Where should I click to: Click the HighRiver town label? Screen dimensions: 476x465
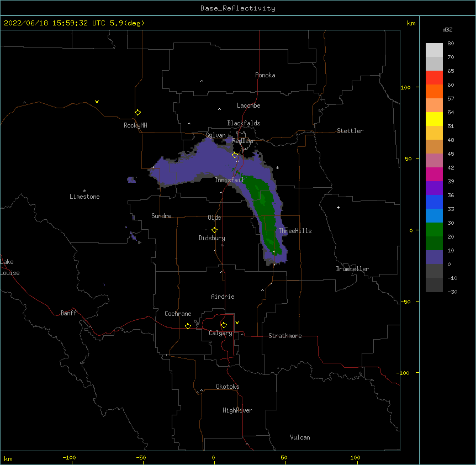tap(237, 410)
